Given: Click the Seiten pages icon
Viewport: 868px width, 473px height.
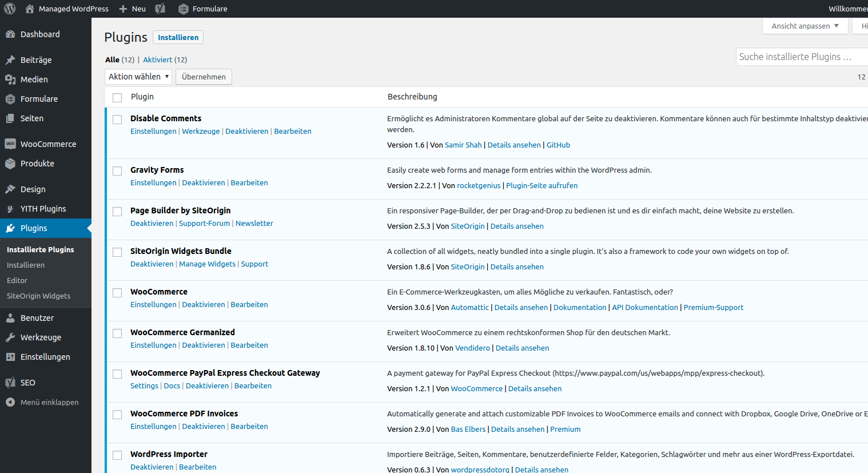Looking at the screenshot, I should coord(10,118).
